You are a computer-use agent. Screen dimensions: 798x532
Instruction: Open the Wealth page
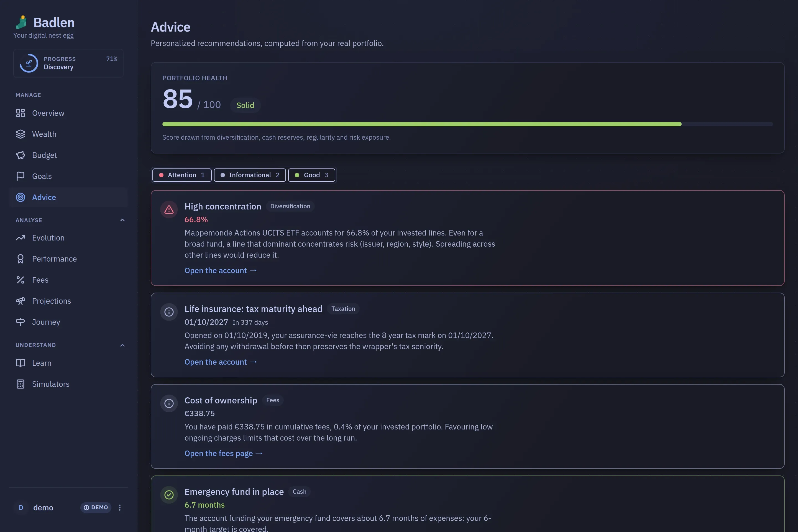click(68, 134)
